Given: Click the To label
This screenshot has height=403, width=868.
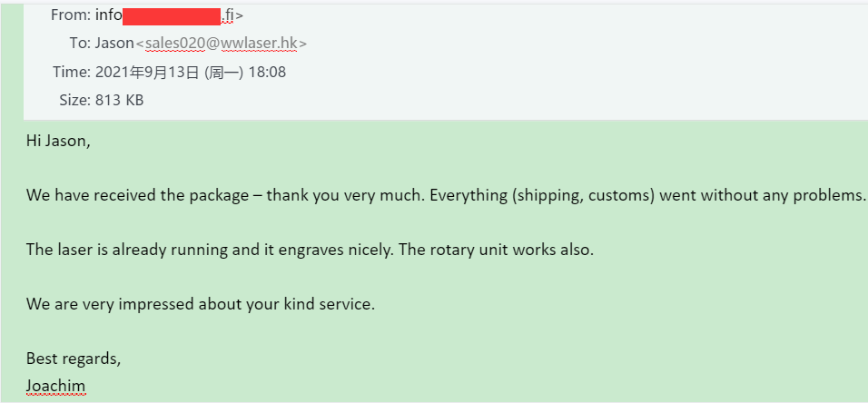Looking at the screenshot, I should (80, 44).
